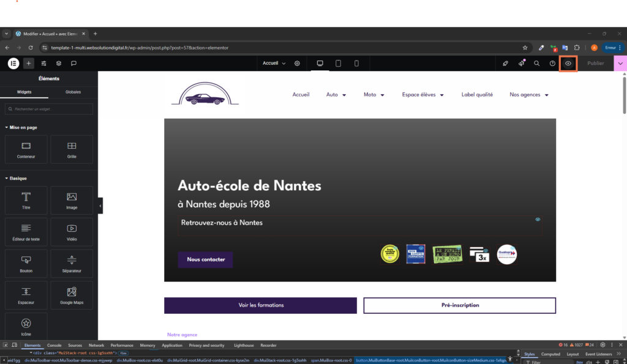The height and width of the screenshot is (364, 627).
Task: Expand the Publier options arrow
Action: tap(620, 63)
